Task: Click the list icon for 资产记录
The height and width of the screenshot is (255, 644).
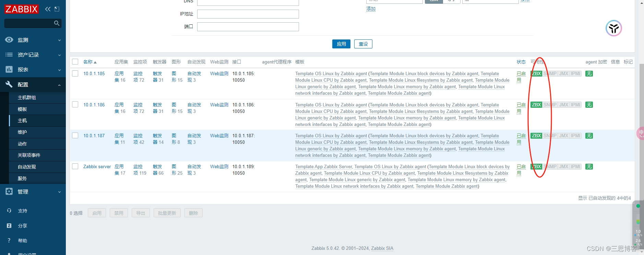Action: point(9,55)
